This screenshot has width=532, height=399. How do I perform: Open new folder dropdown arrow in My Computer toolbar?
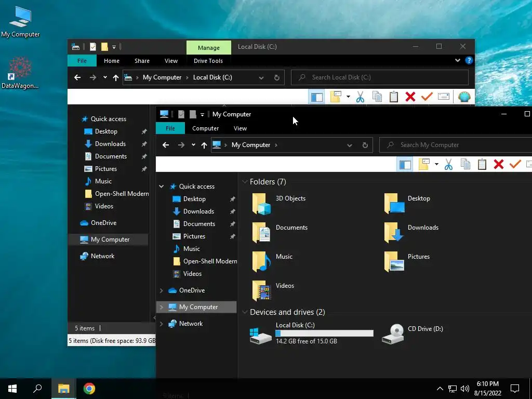tap(436, 165)
